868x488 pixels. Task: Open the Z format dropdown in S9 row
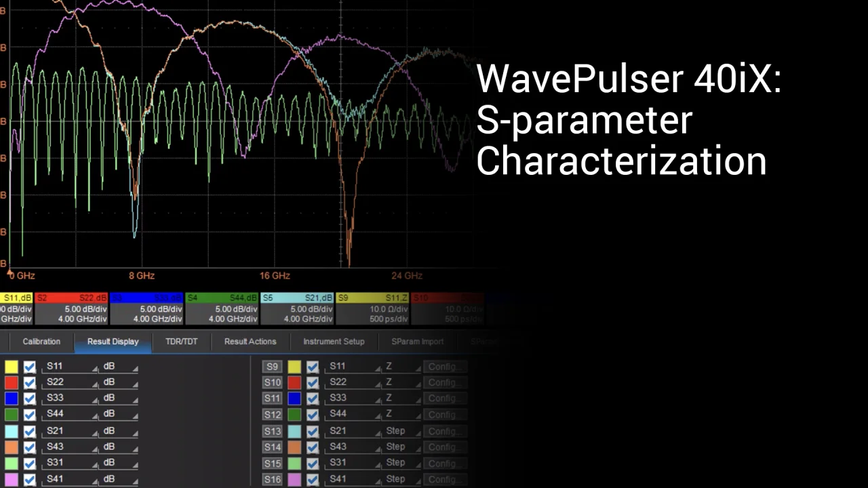(x=402, y=367)
